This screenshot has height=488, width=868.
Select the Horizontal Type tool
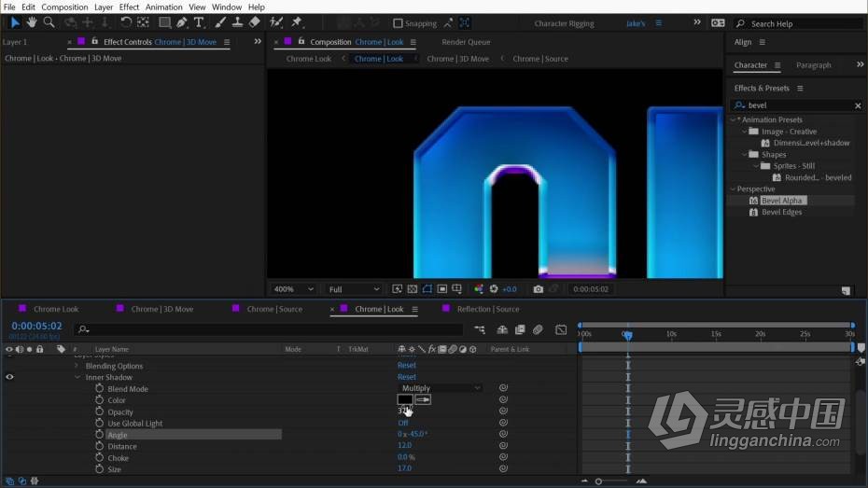coord(199,22)
